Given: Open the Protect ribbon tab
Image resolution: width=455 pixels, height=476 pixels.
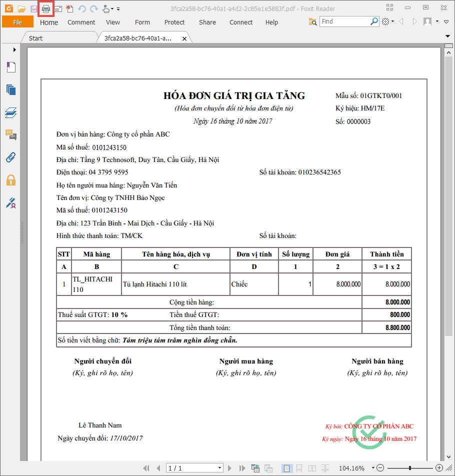Looking at the screenshot, I should point(174,22).
